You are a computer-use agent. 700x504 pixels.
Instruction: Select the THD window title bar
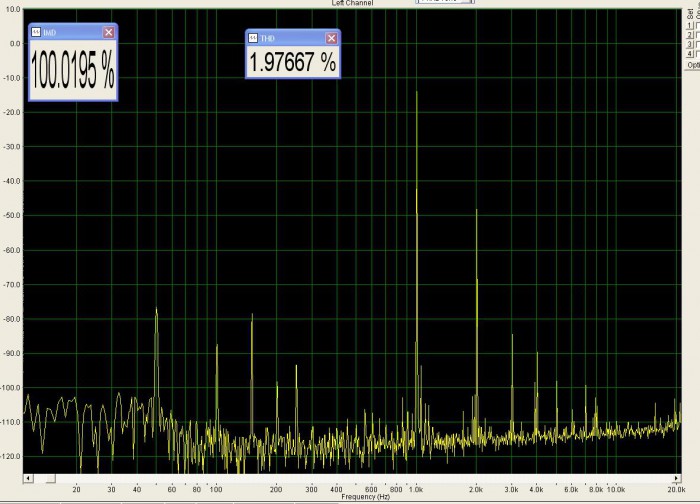tap(293, 38)
